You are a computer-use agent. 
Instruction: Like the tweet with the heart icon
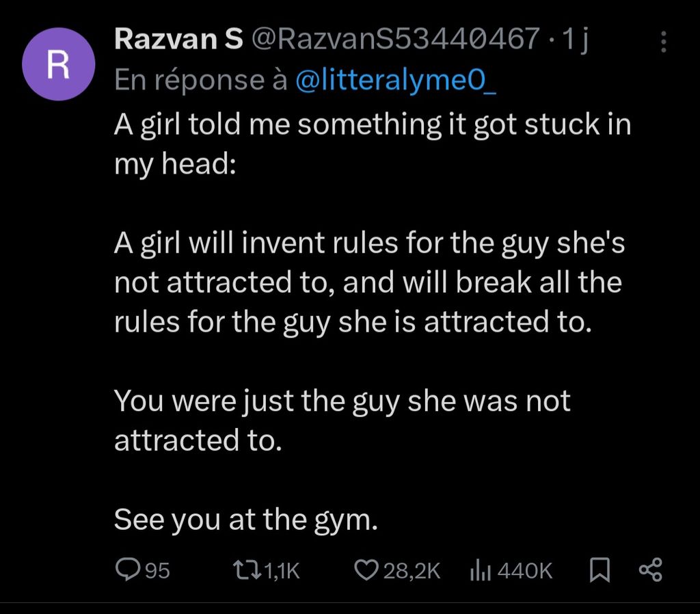(x=368, y=570)
